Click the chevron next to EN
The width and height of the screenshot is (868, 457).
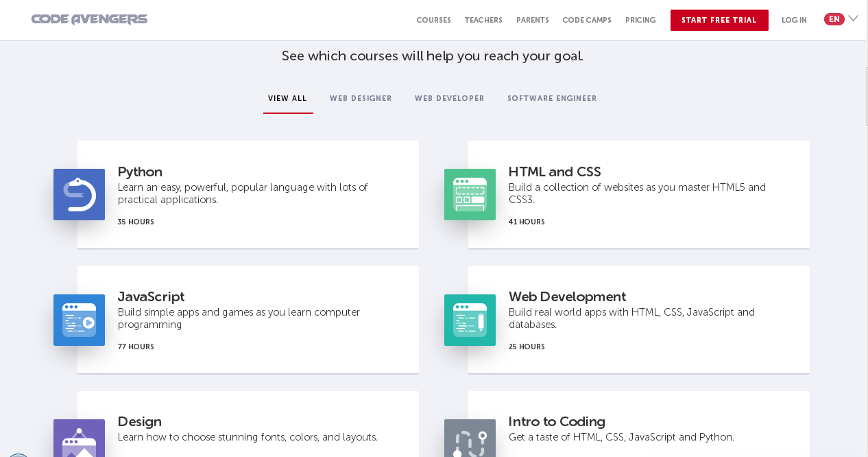pyautogui.click(x=852, y=19)
